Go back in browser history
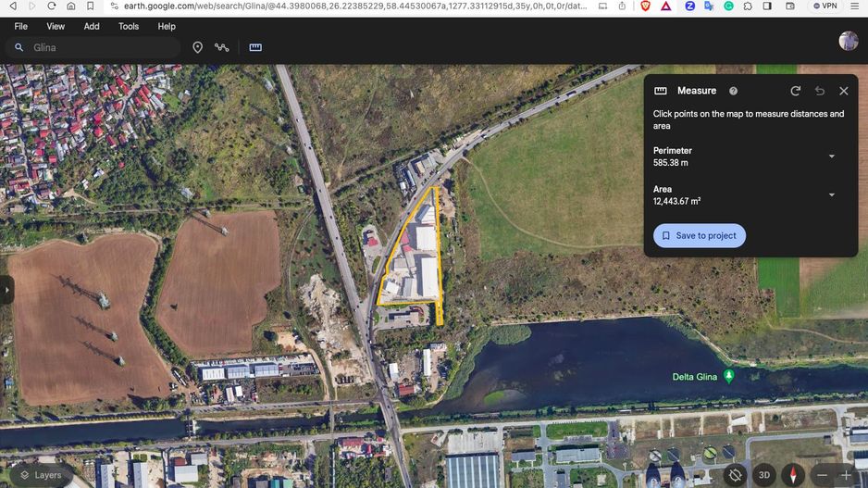 tap(13, 6)
